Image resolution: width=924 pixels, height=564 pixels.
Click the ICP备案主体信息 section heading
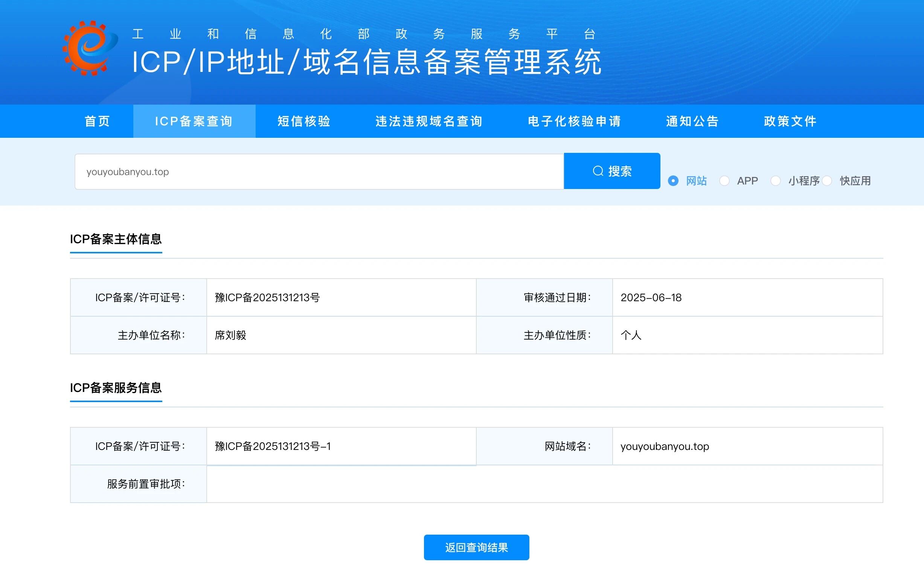pyautogui.click(x=116, y=239)
